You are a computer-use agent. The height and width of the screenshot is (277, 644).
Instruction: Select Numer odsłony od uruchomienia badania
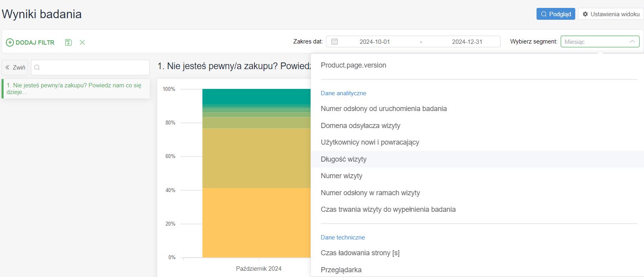click(x=477, y=109)
